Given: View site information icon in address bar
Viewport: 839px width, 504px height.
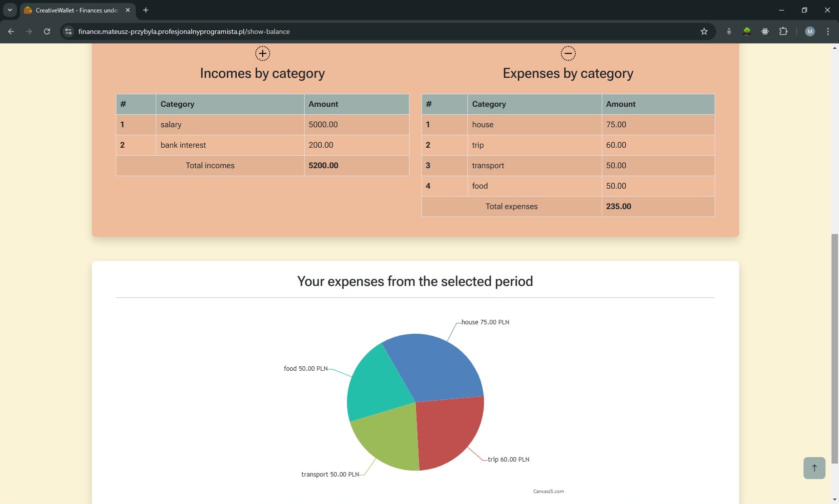Looking at the screenshot, I should [x=68, y=31].
